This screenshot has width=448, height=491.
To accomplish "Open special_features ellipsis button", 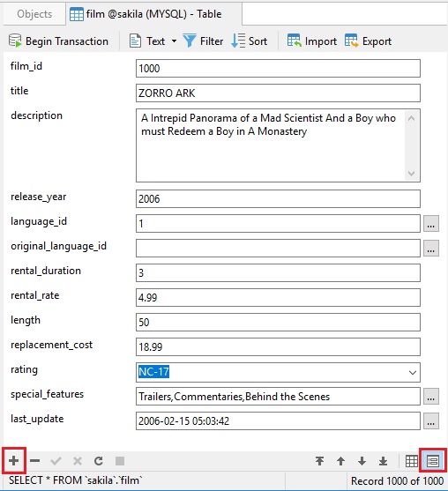I will pos(431,397).
